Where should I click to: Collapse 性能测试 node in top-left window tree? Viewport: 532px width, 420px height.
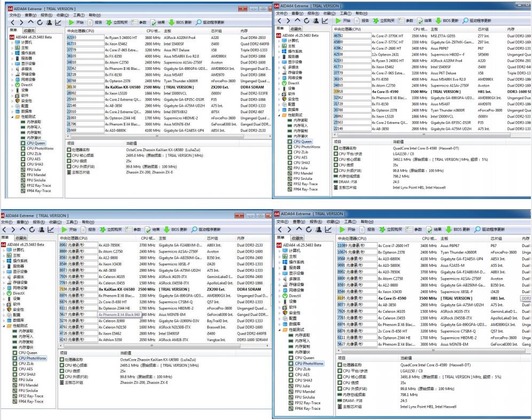coord(12,117)
